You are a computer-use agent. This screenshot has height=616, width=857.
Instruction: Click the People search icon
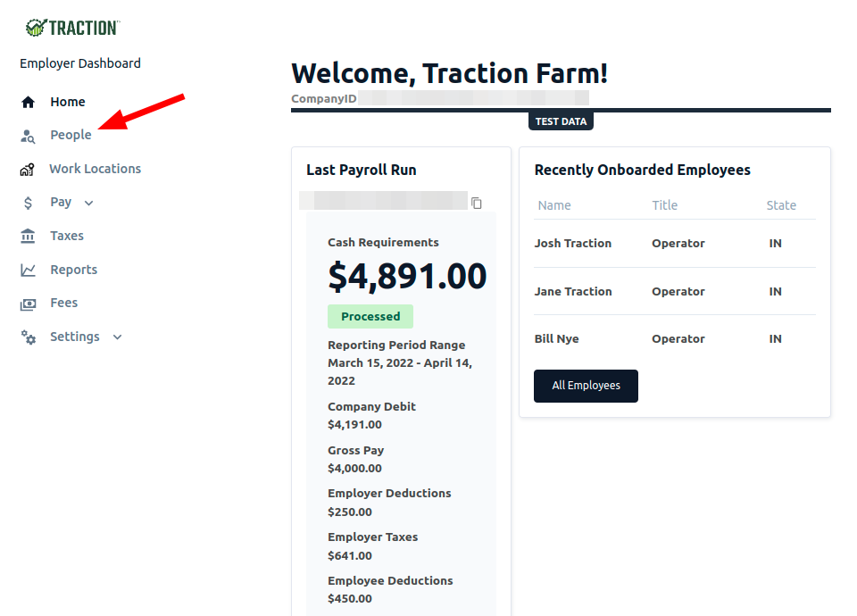pyautogui.click(x=28, y=136)
